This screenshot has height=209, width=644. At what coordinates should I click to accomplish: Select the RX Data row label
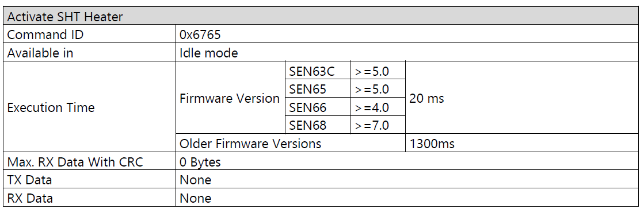(90, 198)
